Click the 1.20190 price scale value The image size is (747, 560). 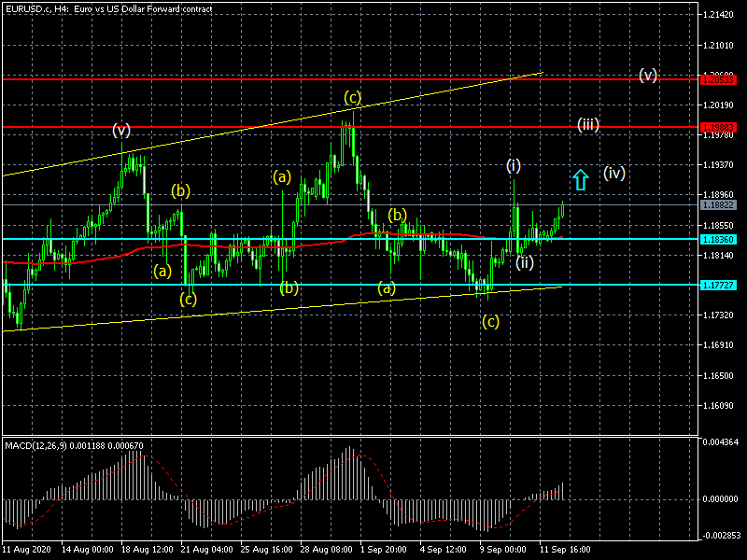718,105
